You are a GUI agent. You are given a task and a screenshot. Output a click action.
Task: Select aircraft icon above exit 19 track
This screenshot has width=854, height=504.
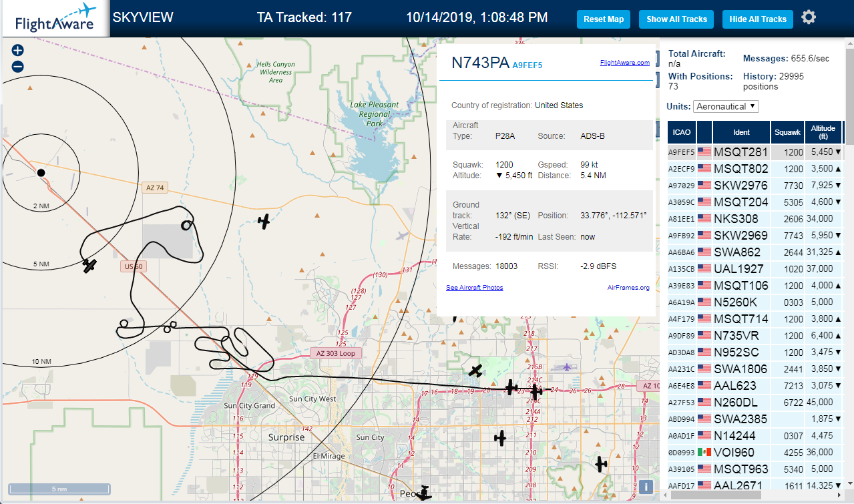pyautogui.click(x=475, y=370)
